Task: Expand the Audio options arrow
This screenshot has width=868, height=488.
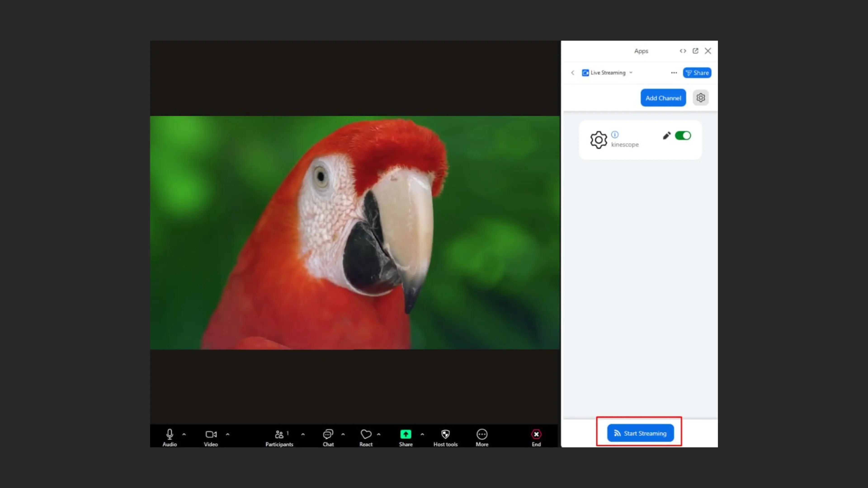Action: click(x=184, y=434)
